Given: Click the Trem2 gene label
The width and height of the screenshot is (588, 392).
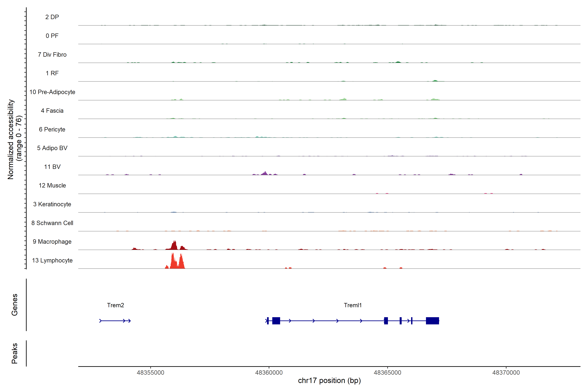Looking at the screenshot, I should click(115, 305).
